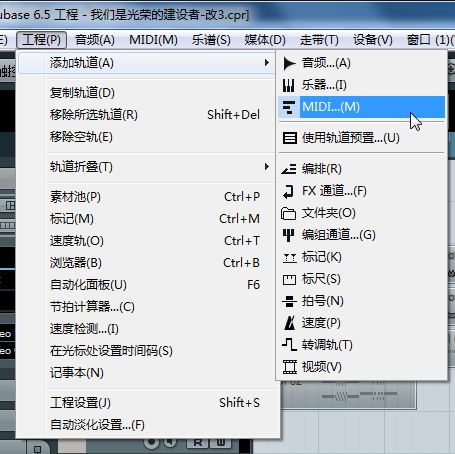Open the MIDI(M) menu in menu bar
This screenshot has height=454, width=455.
coord(153,40)
